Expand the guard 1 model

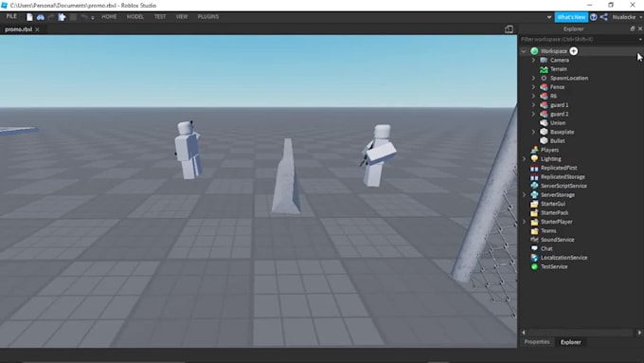533,105
